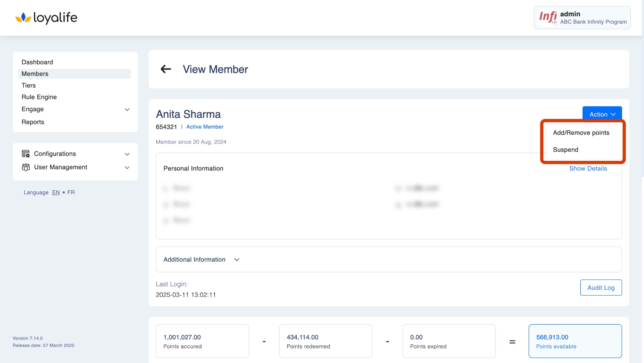Expand the Configurations chevron
Image resolution: width=644 pixels, height=363 pixels.
click(x=127, y=154)
